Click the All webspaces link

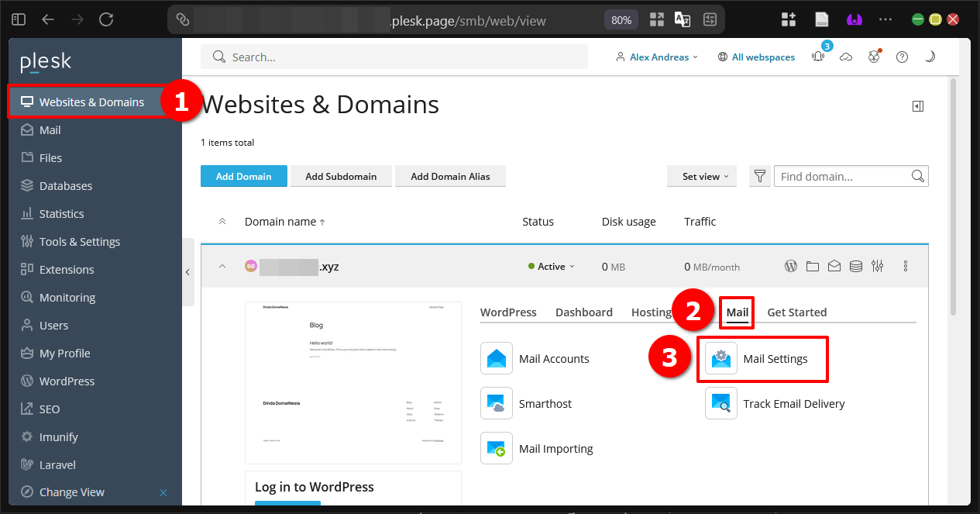pyautogui.click(x=756, y=57)
